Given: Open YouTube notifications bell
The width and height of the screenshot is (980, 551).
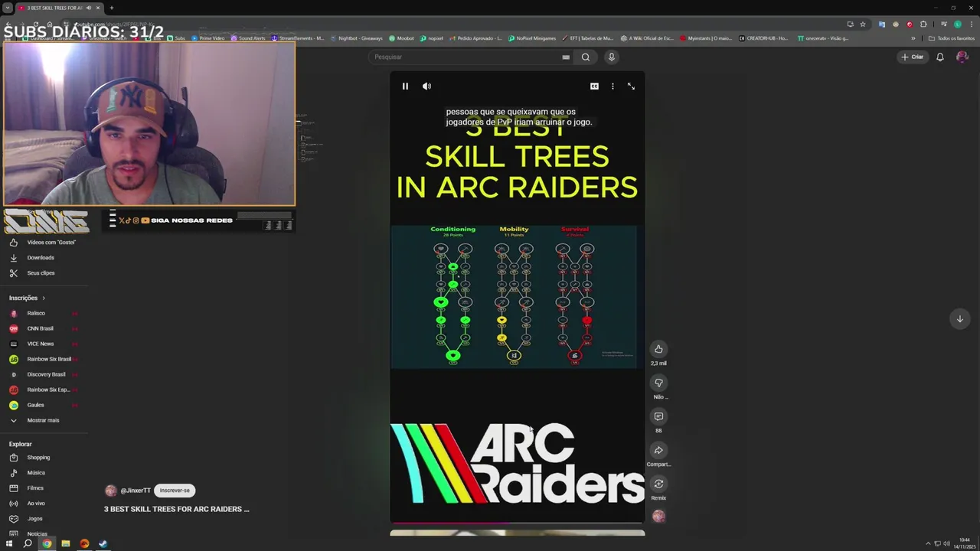Looking at the screenshot, I should [x=940, y=57].
